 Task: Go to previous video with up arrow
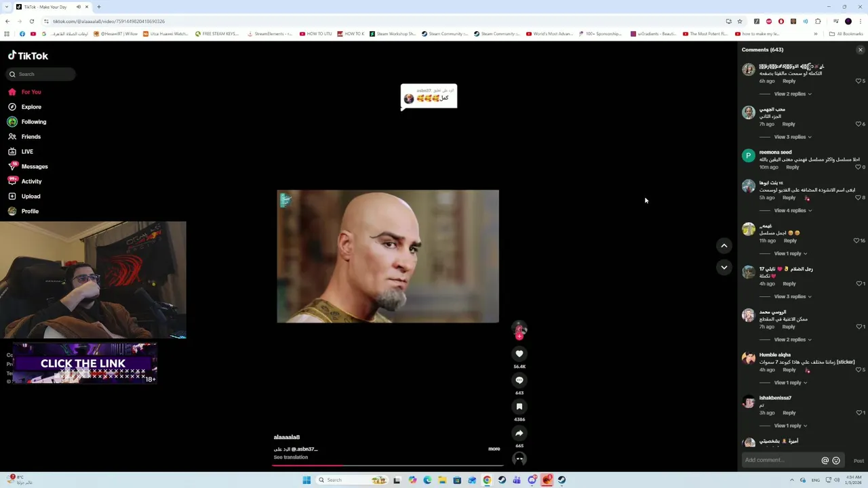pyautogui.click(x=724, y=246)
